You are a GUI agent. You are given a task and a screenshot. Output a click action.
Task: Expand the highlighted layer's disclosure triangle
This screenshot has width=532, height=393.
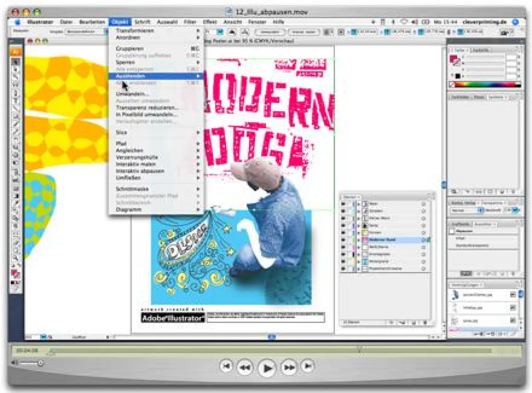click(x=359, y=240)
